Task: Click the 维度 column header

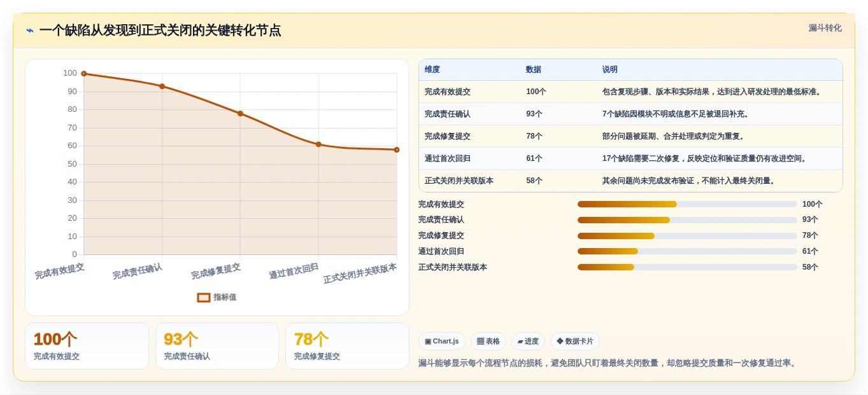Action: click(x=432, y=69)
